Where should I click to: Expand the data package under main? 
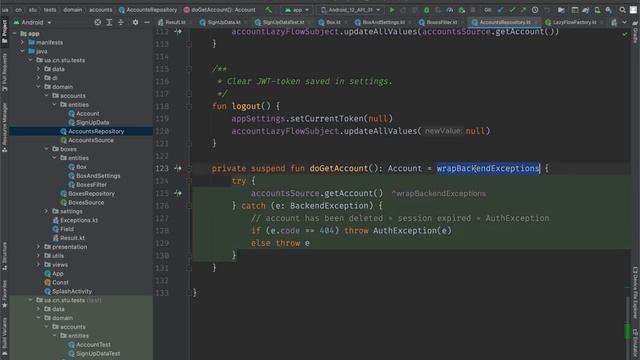click(39, 69)
